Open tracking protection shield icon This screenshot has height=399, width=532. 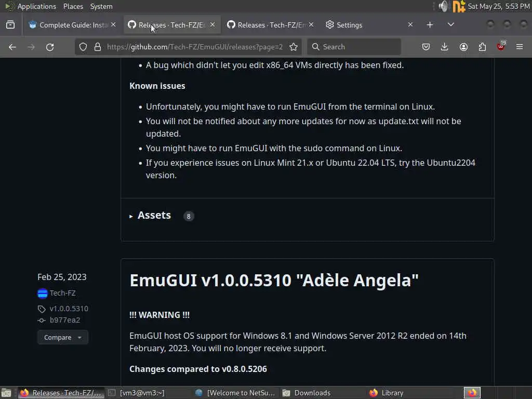click(83, 47)
